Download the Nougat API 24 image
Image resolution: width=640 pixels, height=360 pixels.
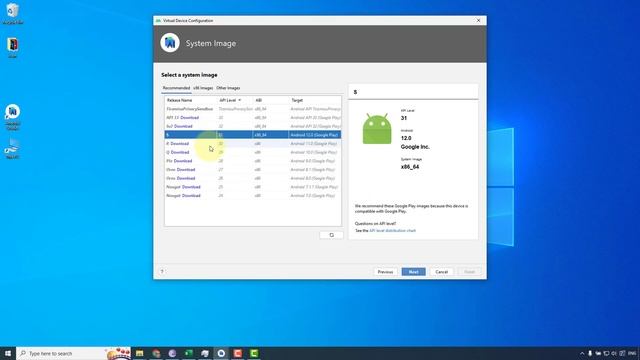click(191, 196)
